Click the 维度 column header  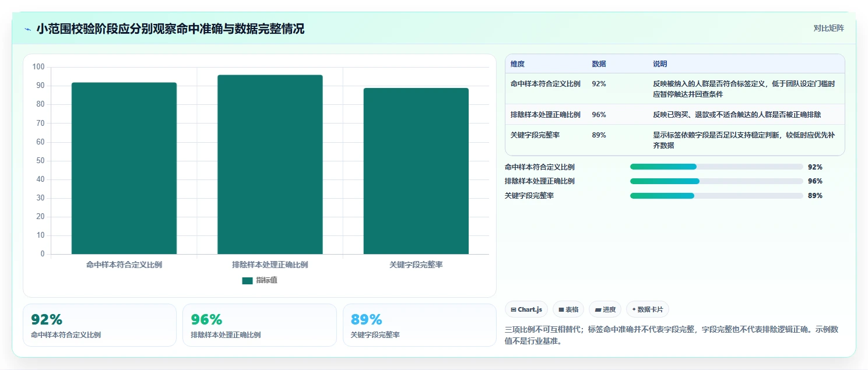[518, 64]
